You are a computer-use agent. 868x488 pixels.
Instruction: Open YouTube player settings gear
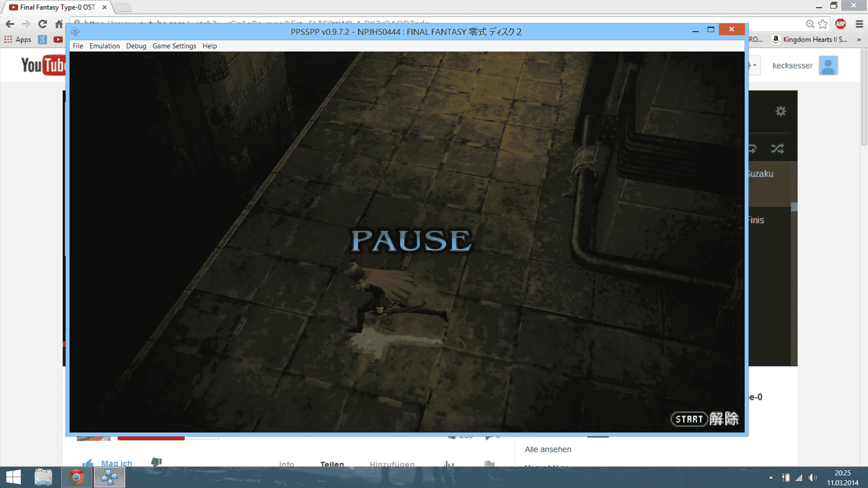click(781, 111)
